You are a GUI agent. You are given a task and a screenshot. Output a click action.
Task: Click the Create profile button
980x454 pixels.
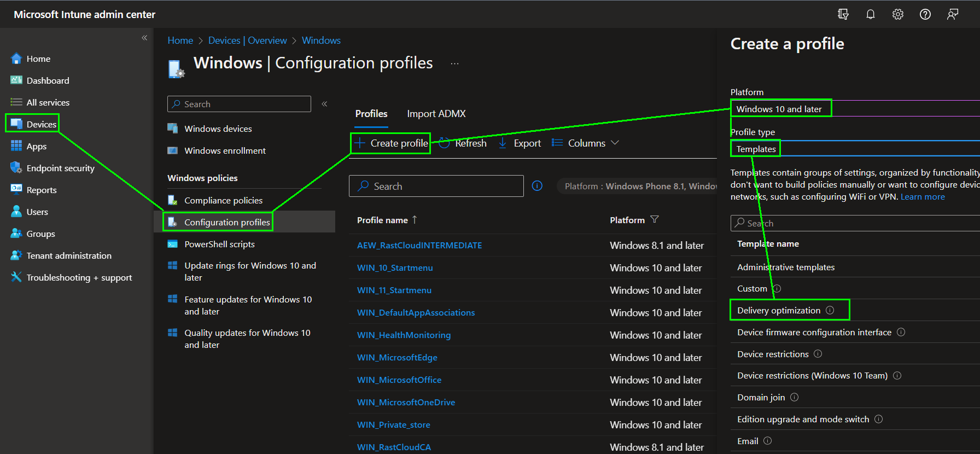[x=390, y=143]
